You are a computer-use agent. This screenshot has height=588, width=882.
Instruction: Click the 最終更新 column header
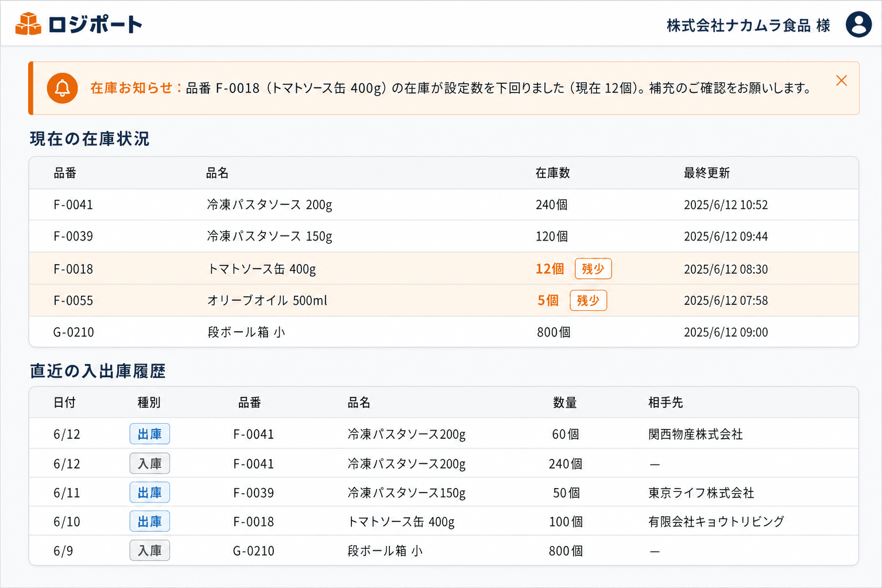707,173
